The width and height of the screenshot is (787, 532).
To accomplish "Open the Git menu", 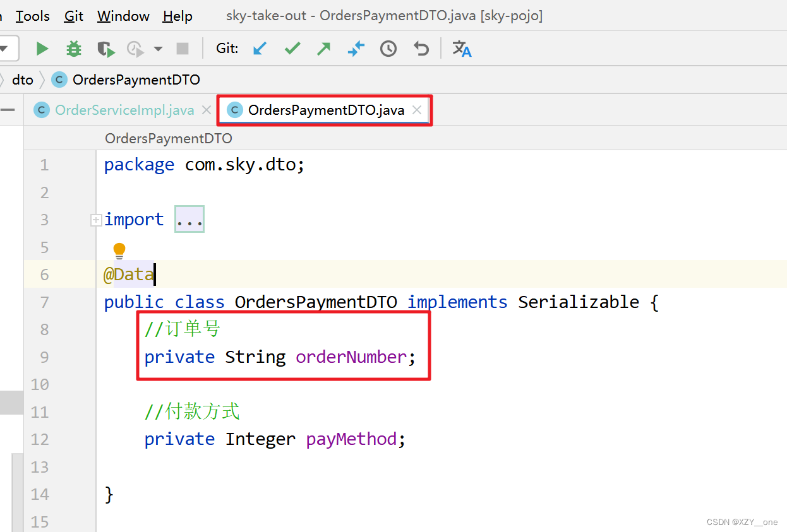I will pyautogui.click(x=74, y=16).
